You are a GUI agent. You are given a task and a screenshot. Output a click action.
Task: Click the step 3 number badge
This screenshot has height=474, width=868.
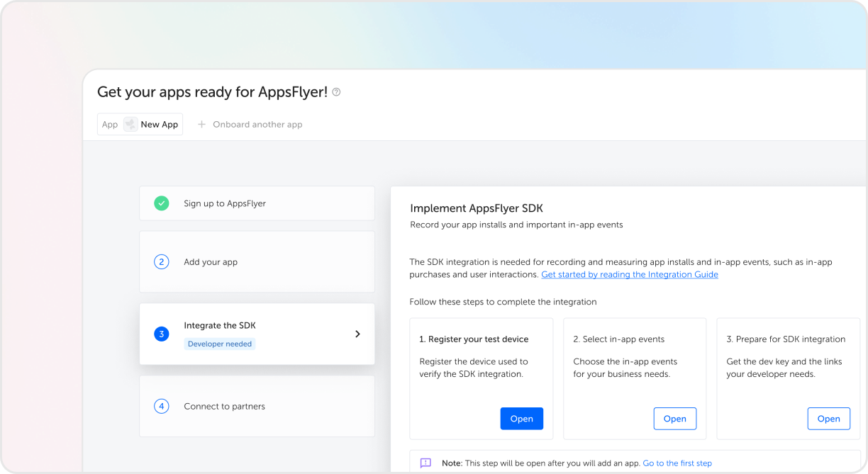pyautogui.click(x=161, y=334)
